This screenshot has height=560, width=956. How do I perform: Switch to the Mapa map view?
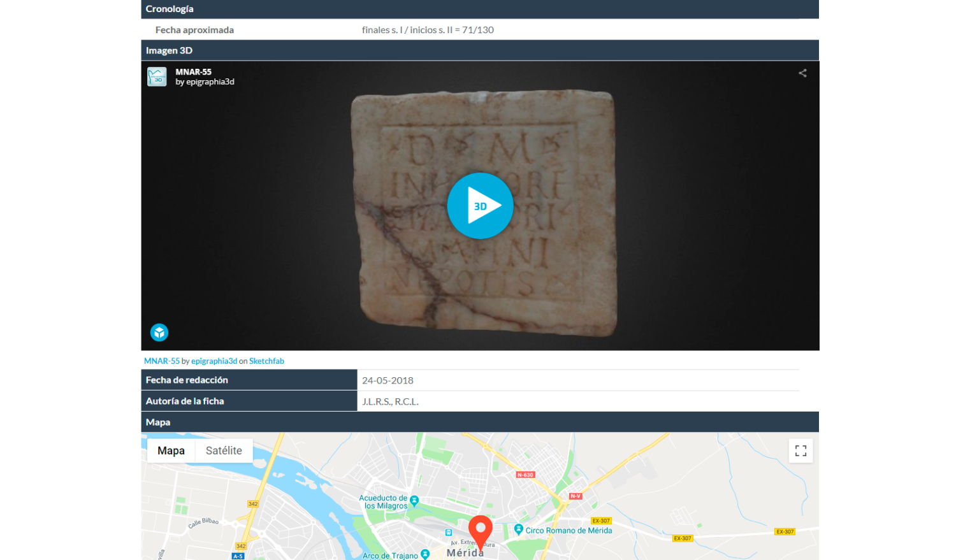[171, 451]
